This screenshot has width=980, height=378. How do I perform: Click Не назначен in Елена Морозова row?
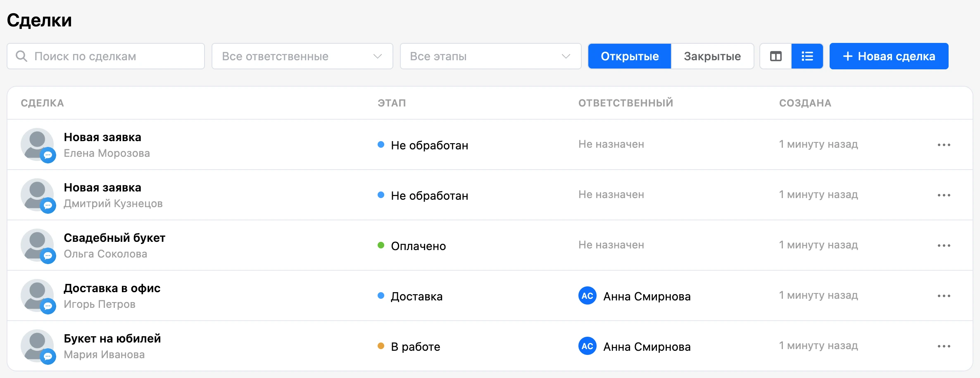(611, 144)
